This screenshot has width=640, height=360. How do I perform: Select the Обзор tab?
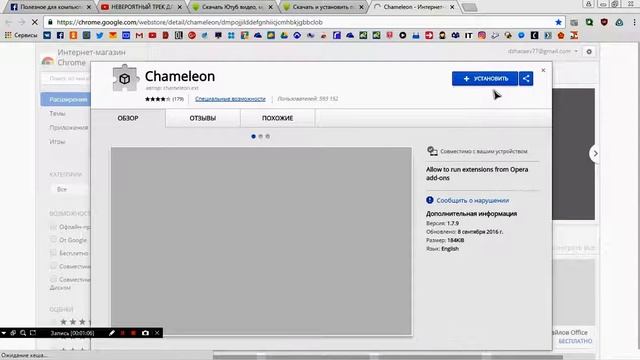tap(128, 118)
